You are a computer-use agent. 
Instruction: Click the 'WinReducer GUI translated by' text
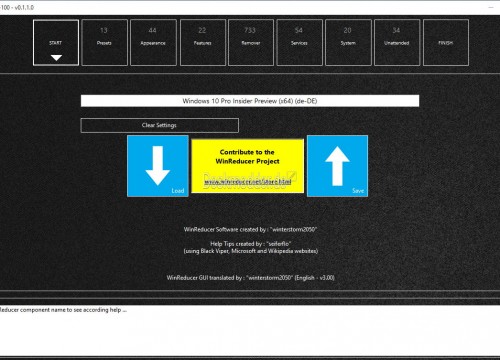click(250, 278)
